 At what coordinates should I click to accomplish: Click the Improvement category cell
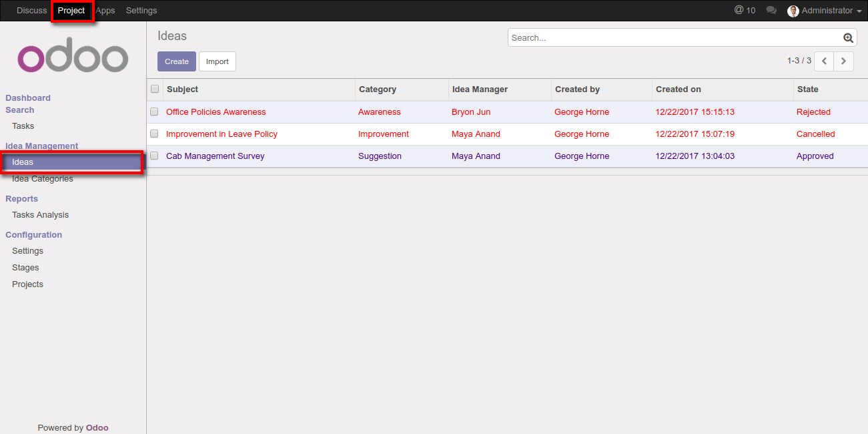384,134
